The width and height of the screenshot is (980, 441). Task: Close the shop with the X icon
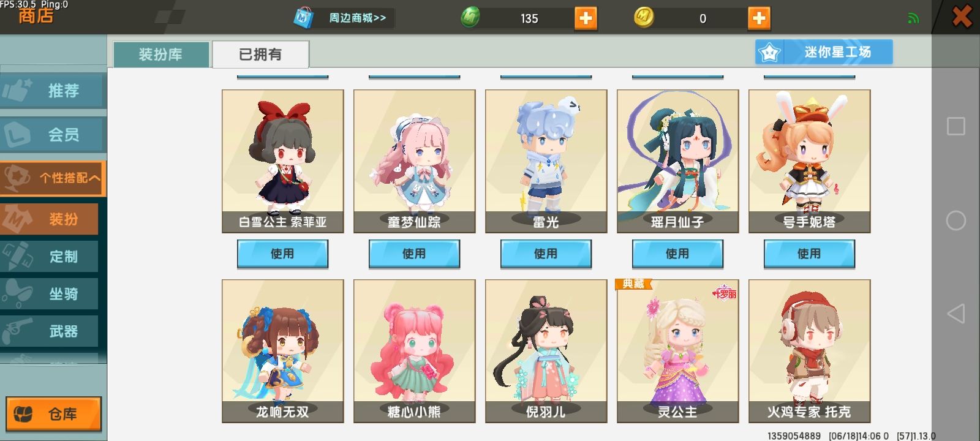962,17
